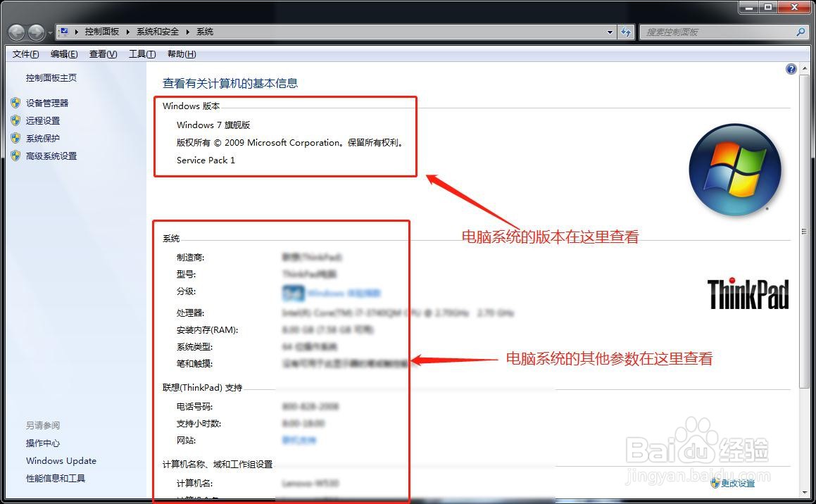This screenshot has height=504, width=816.
Task: Click the scroll-down arrow of the vertical scrollbar
Action: 805,492
